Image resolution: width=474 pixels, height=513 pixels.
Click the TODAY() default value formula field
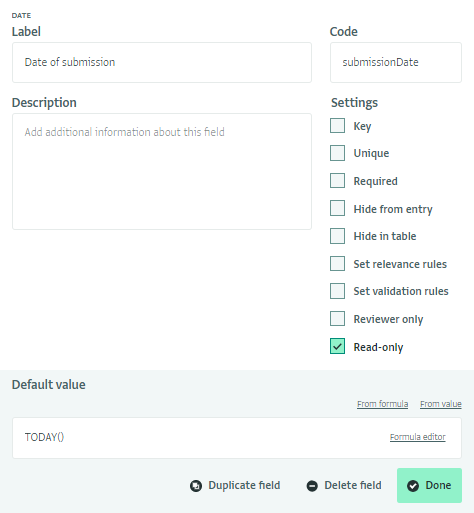[x=237, y=438]
